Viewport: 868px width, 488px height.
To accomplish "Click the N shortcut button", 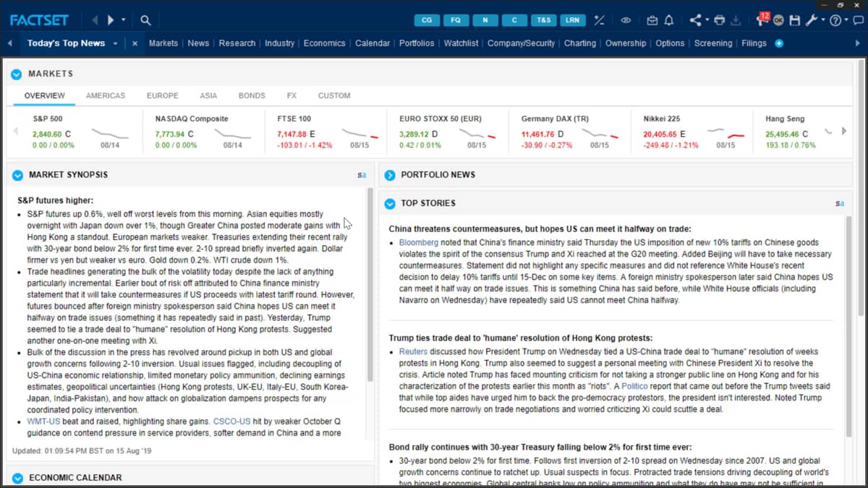I will (485, 20).
